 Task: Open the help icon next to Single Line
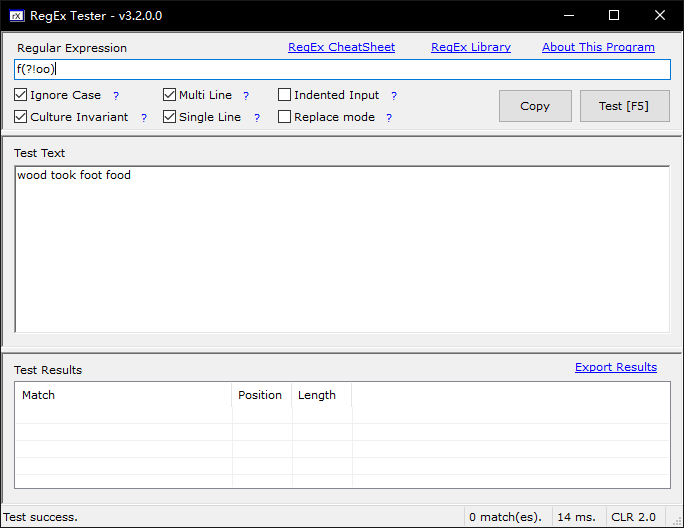tap(256, 118)
